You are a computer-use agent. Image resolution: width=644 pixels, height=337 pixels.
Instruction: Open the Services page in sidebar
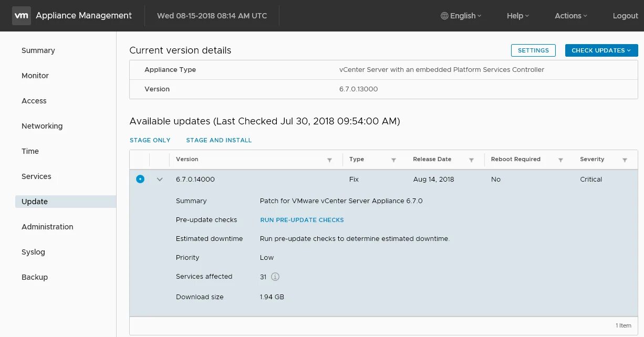(36, 176)
